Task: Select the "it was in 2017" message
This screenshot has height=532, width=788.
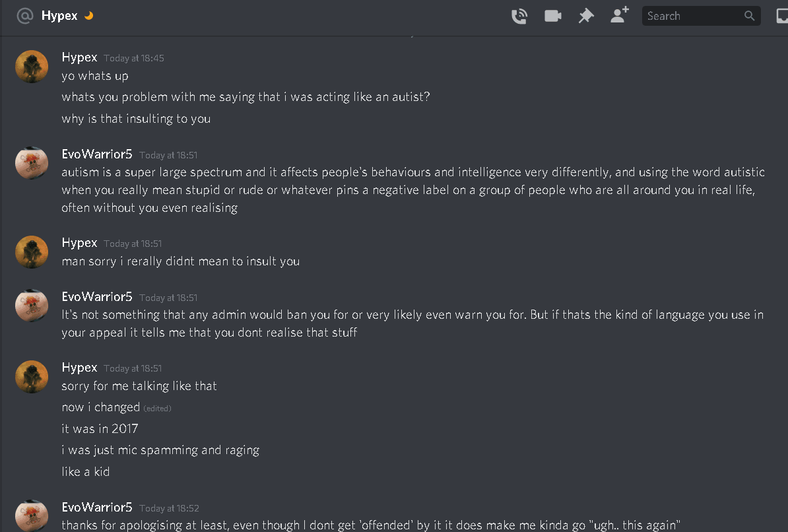Action: tap(100, 429)
